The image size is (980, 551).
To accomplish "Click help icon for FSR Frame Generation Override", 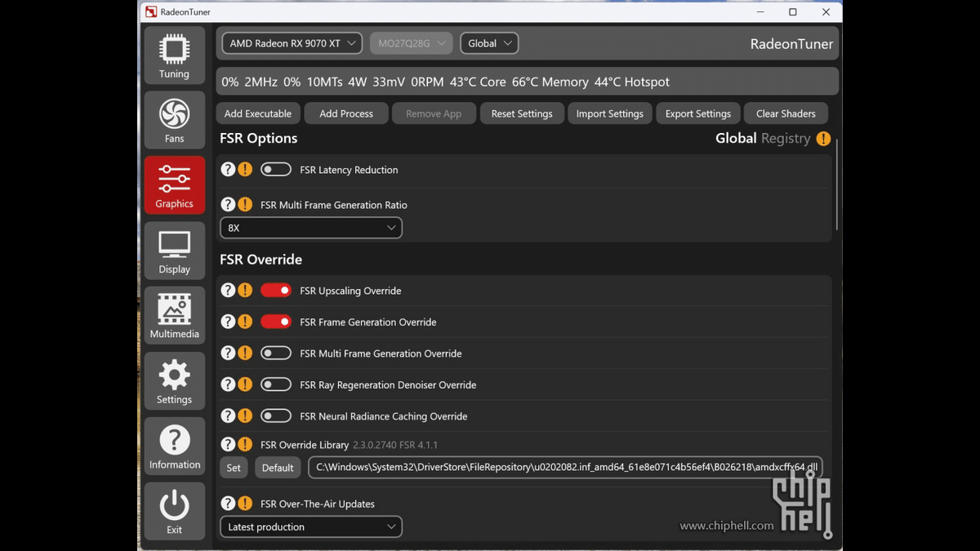I will [x=228, y=322].
